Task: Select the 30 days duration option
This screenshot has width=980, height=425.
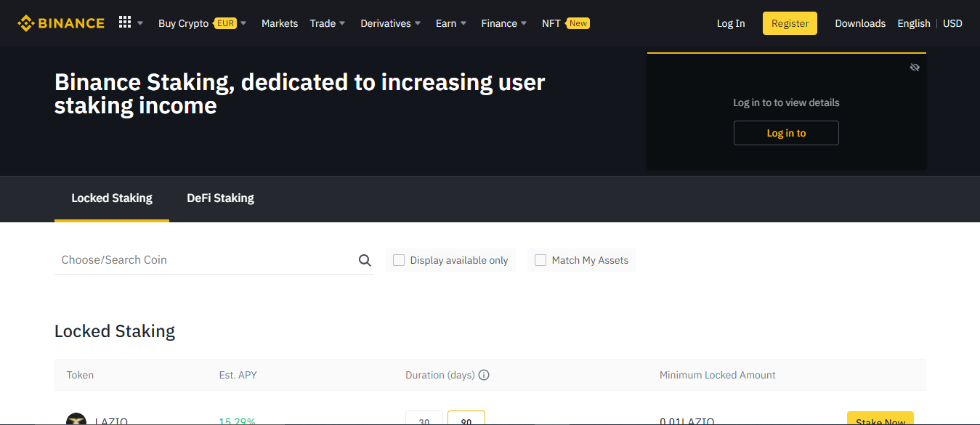Action: click(424, 418)
